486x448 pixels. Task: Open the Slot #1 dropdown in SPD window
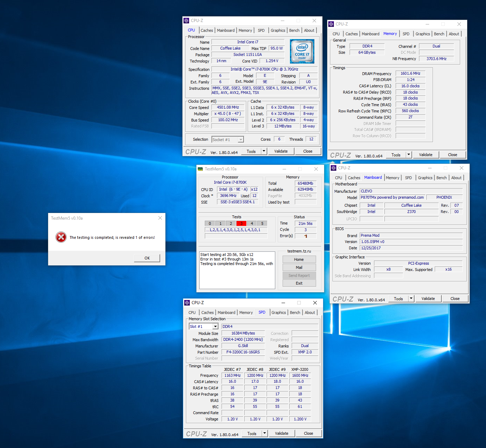point(215,326)
